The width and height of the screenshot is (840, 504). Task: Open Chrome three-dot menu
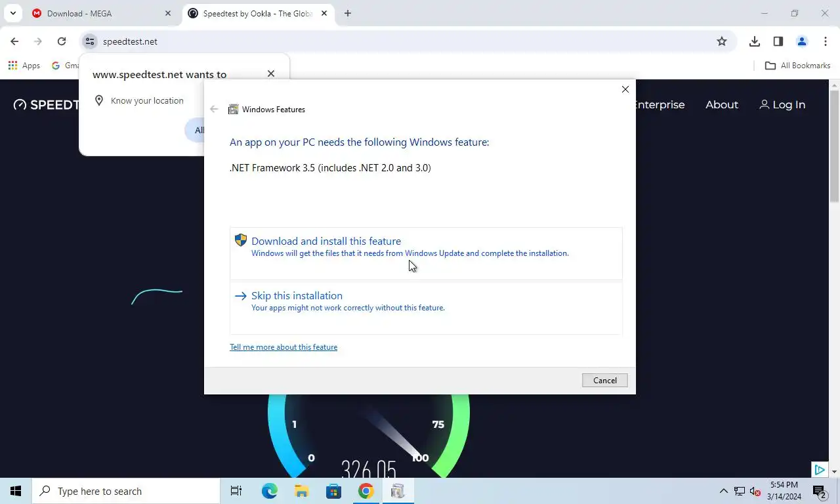pyautogui.click(x=826, y=41)
